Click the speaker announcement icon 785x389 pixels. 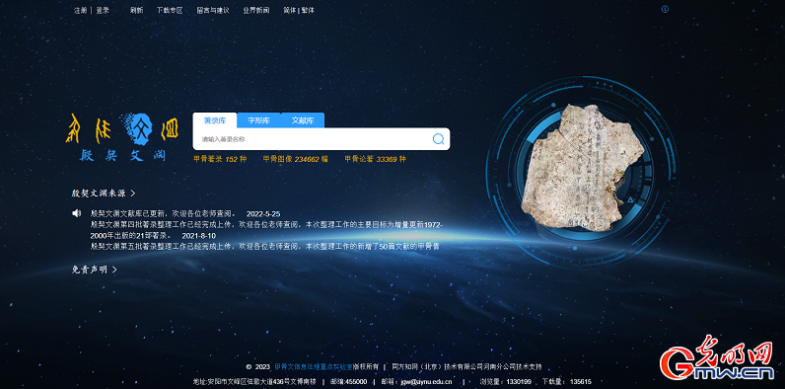click(x=76, y=214)
